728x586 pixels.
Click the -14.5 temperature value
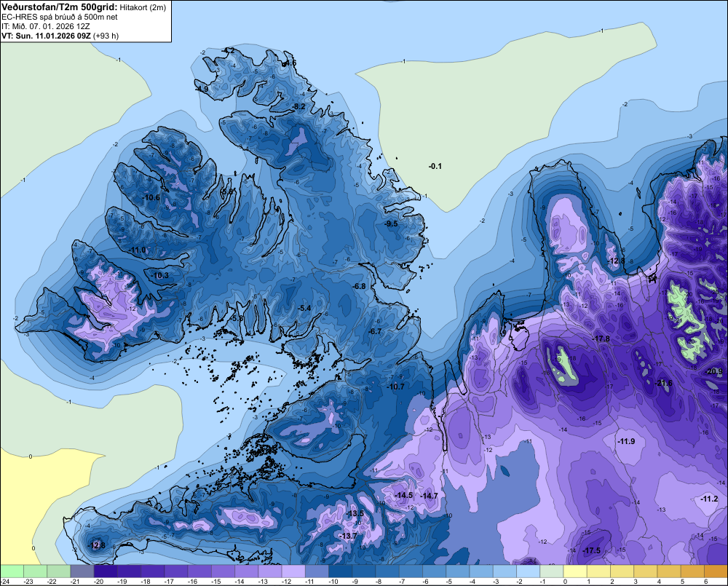click(x=403, y=496)
